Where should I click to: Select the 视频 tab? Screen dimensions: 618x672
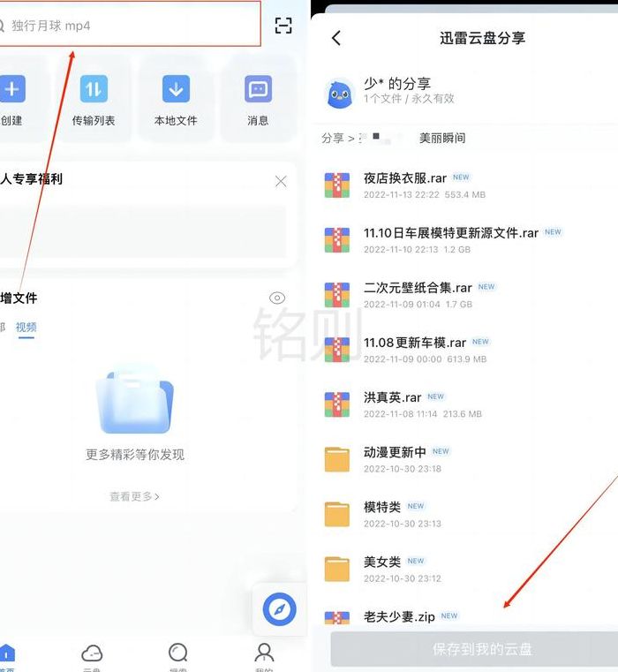click(26, 328)
